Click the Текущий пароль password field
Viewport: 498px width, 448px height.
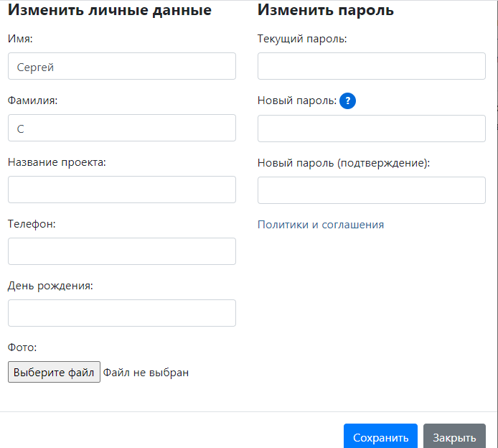pos(372,66)
